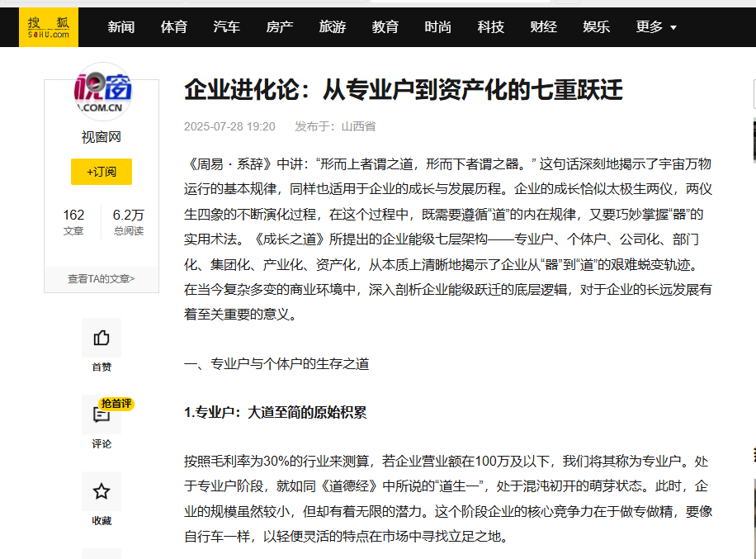Open the 娱乐 channel
The height and width of the screenshot is (559, 756).
point(597,26)
